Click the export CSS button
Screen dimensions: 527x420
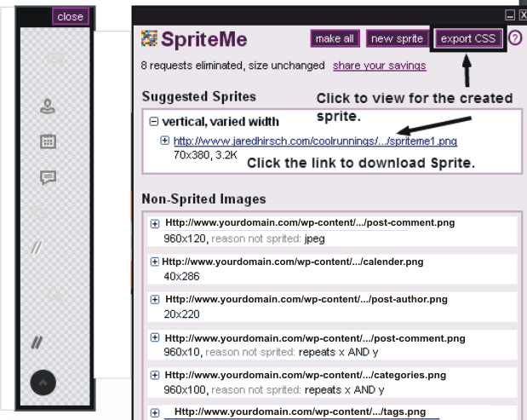click(468, 38)
